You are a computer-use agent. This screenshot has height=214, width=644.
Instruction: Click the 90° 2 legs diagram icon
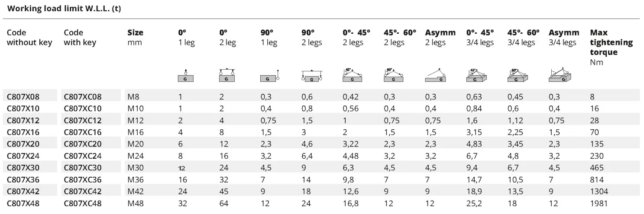click(x=312, y=75)
